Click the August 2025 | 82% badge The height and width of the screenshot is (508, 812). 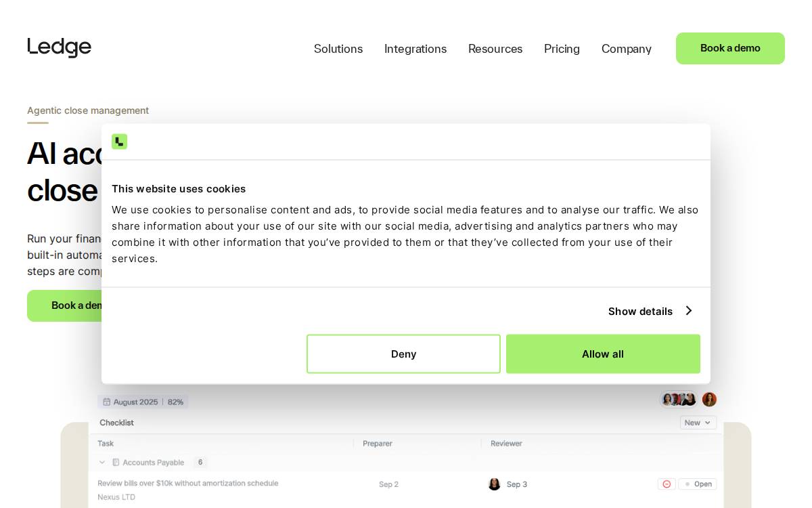tap(143, 402)
